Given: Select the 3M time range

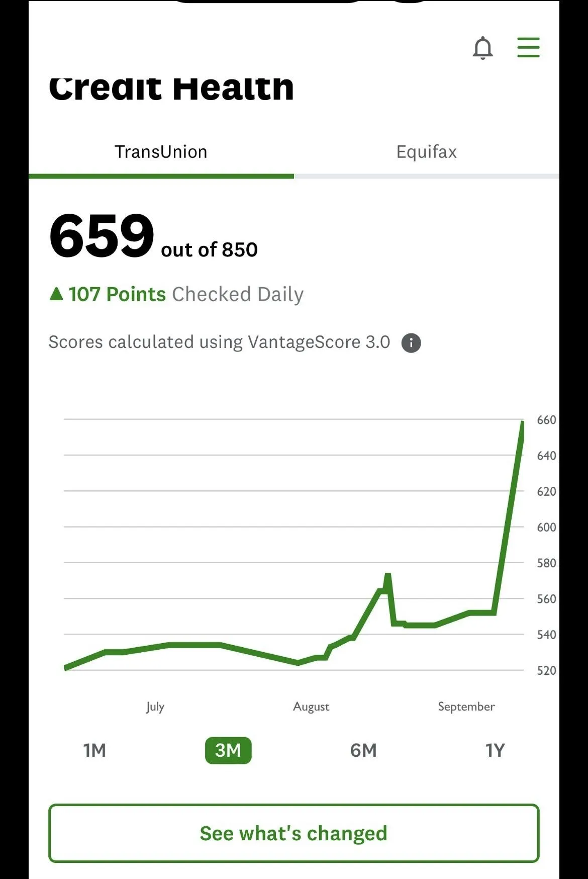Looking at the screenshot, I should point(228,750).
